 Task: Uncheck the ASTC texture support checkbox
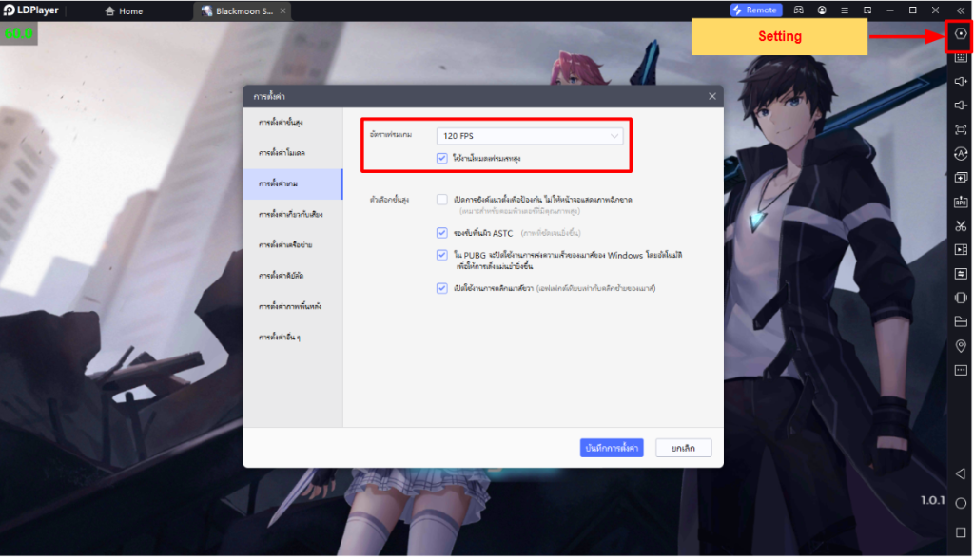pyautogui.click(x=442, y=232)
